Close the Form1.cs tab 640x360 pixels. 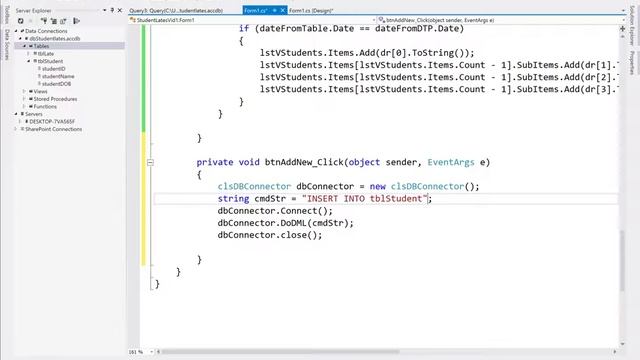coord(282,11)
